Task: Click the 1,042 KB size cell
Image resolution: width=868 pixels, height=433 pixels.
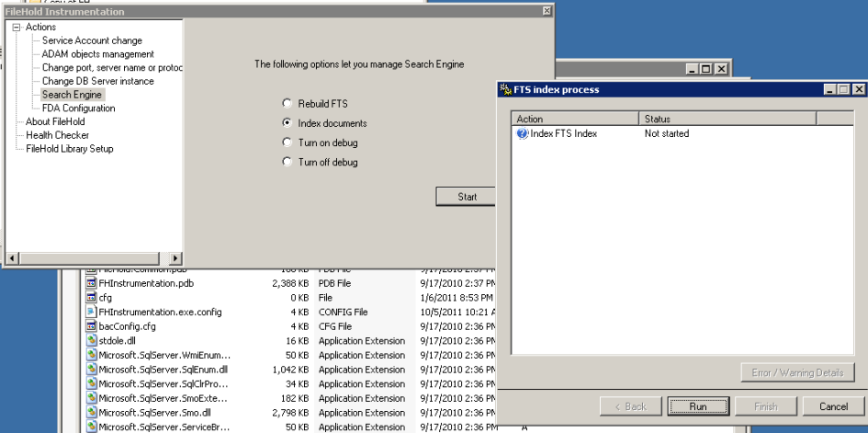Action: (290, 370)
